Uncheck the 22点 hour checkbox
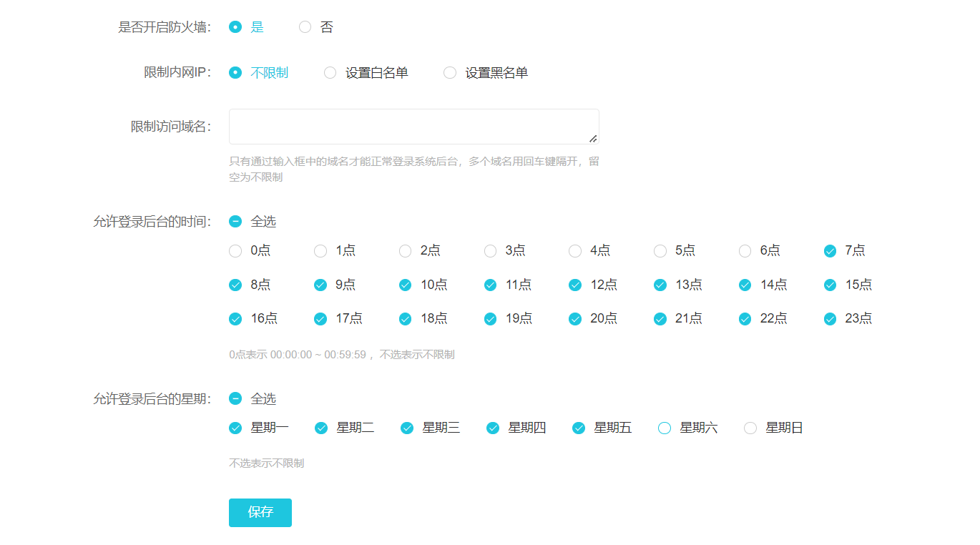 pos(745,318)
